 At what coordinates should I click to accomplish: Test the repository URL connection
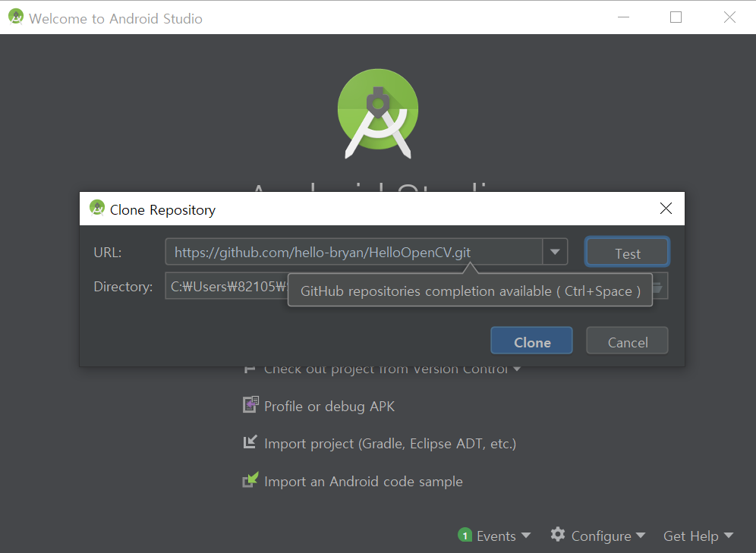click(x=627, y=253)
